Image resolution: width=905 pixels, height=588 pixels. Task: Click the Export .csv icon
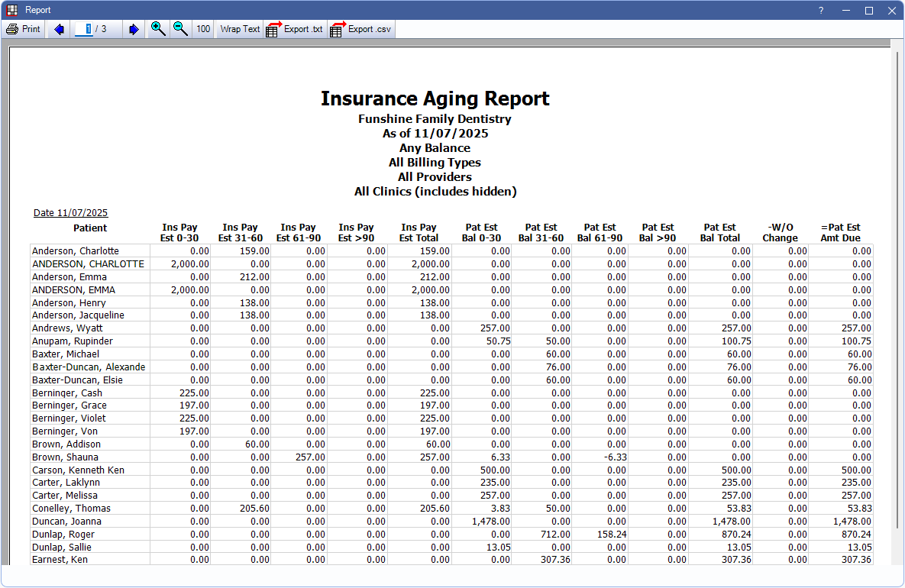(x=338, y=29)
